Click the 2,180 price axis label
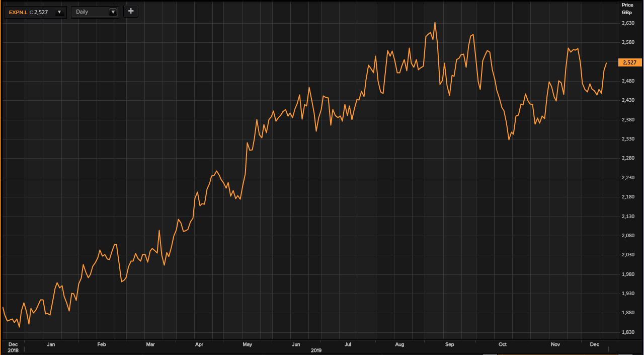The image size is (644, 355). pyautogui.click(x=628, y=197)
